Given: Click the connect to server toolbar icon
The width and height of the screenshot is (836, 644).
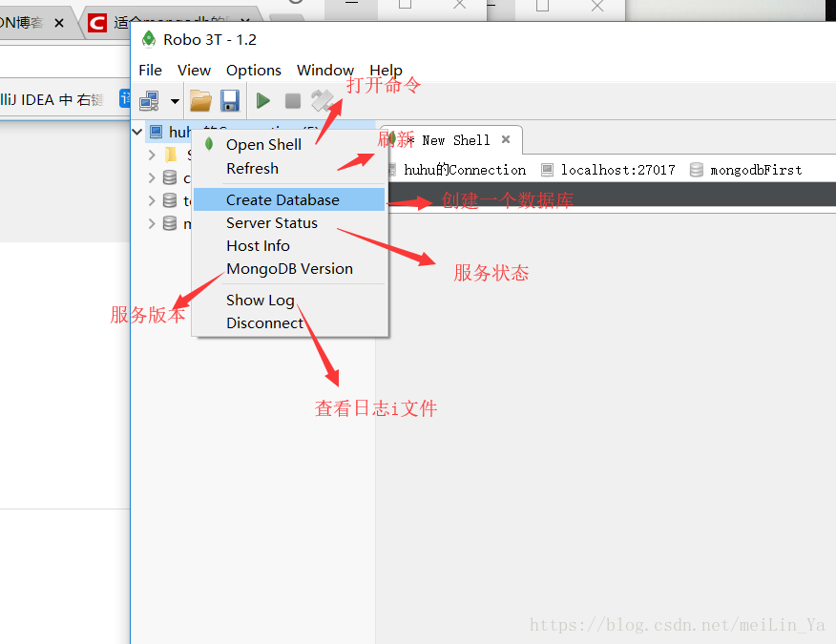Looking at the screenshot, I should pos(149,101).
